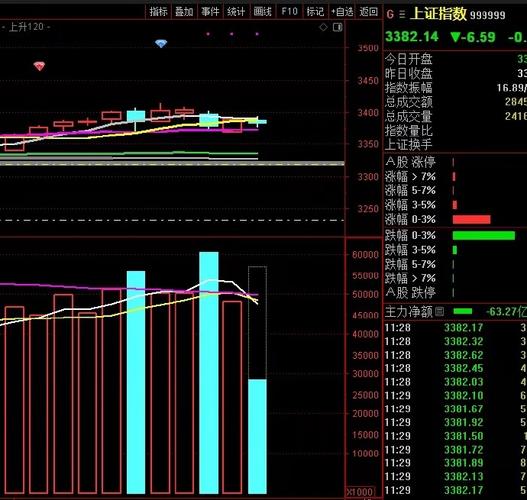Viewport: 527px width, 500px height.
Task: Click the 上证指数 index title
Action: [x=439, y=14]
